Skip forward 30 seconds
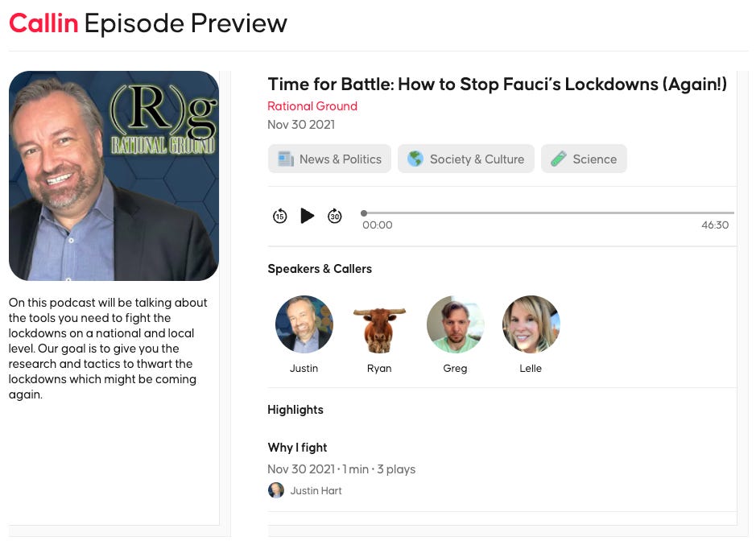This screenshot has height=545, width=756. pyautogui.click(x=335, y=216)
